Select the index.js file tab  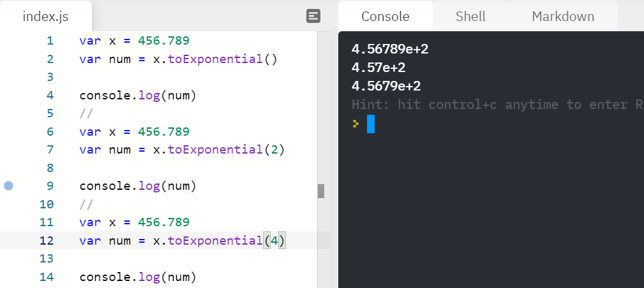click(45, 17)
